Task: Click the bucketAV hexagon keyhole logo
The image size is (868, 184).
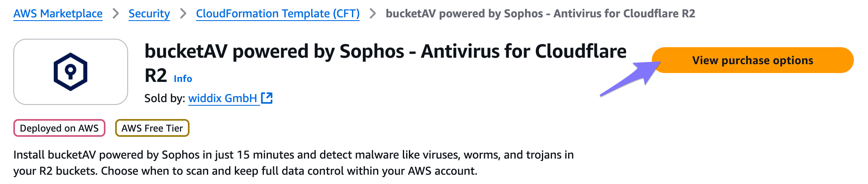Action: [x=71, y=72]
